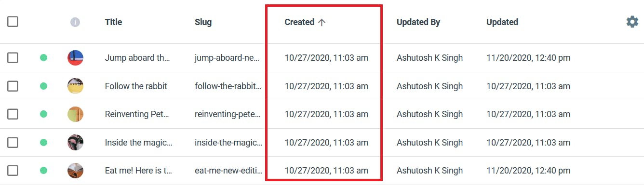The image size is (644, 187).
Task: Sort by the Updated column header
Action: pyautogui.click(x=502, y=22)
